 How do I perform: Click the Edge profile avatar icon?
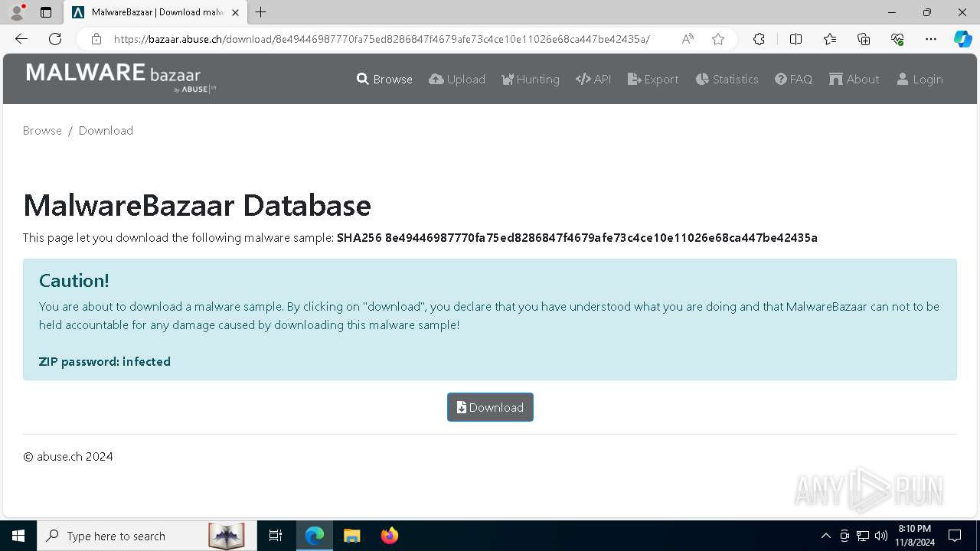pyautogui.click(x=17, y=12)
